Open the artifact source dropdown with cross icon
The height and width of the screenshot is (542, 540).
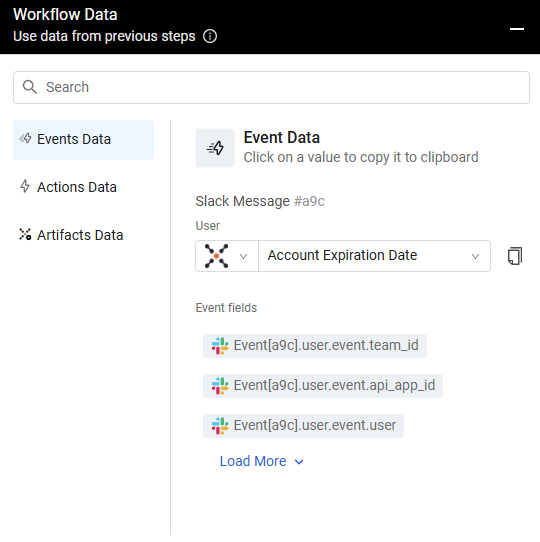click(x=227, y=256)
